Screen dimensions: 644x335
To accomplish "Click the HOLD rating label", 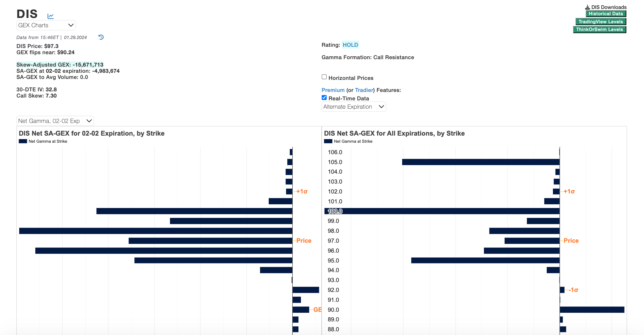I will pos(350,45).
